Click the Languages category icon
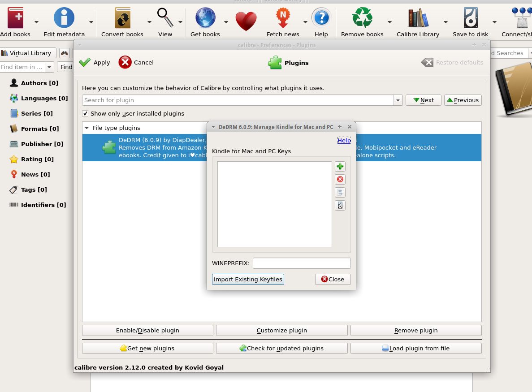Image resolution: width=532 pixels, height=392 pixels. 14,99
